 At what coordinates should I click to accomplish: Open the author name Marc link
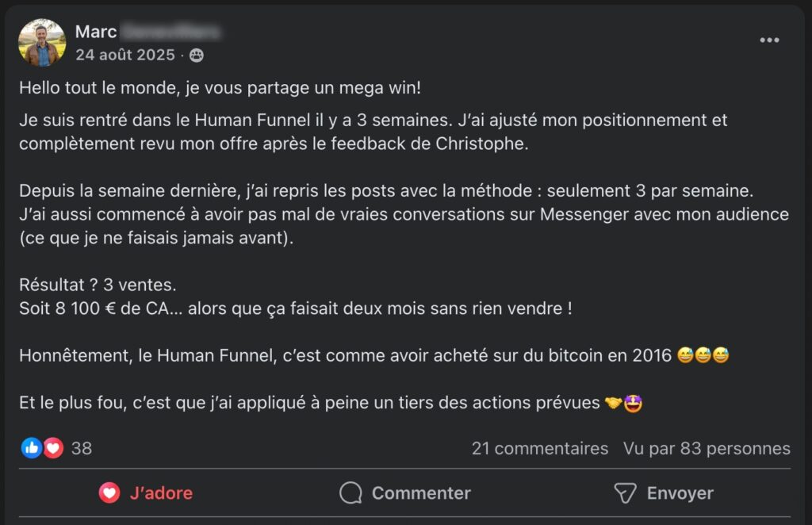(96, 32)
